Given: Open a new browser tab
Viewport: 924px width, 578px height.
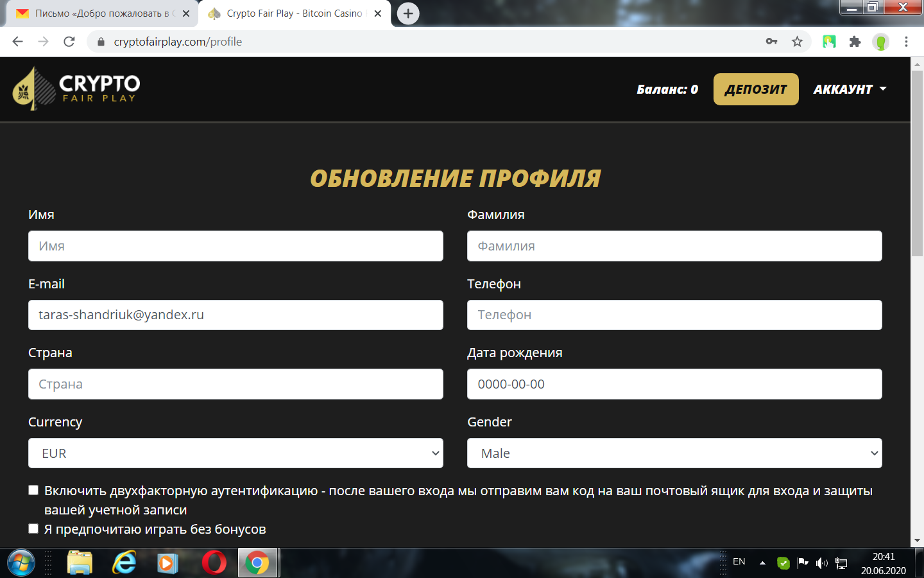Looking at the screenshot, I should pos(408,13).
